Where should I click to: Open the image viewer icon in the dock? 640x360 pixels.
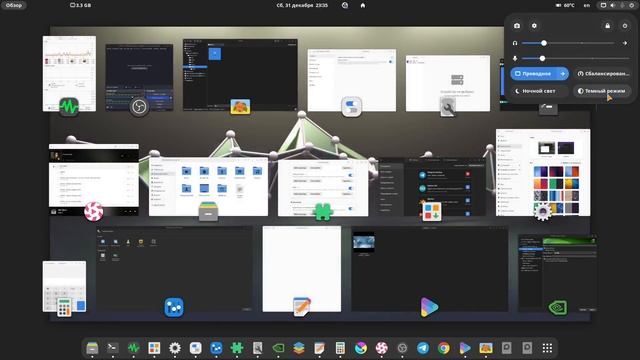[x=485, y=348]
